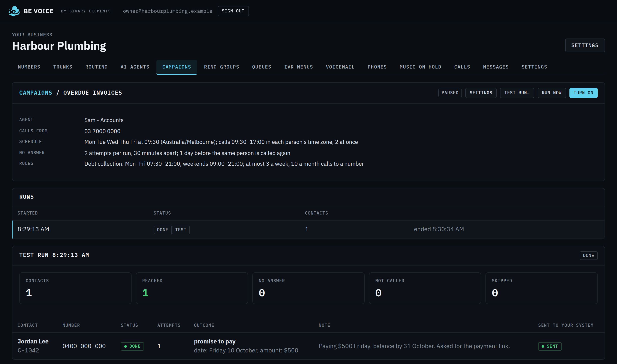617x364 pixels.
Task: Click the Jordan Lee contact name
Action: pos(33,342)
